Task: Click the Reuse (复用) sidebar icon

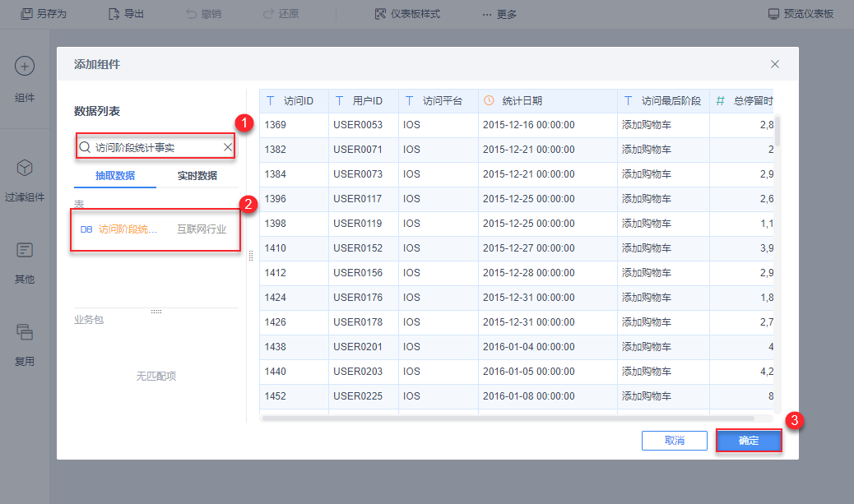Action: (x=25, y=332)
